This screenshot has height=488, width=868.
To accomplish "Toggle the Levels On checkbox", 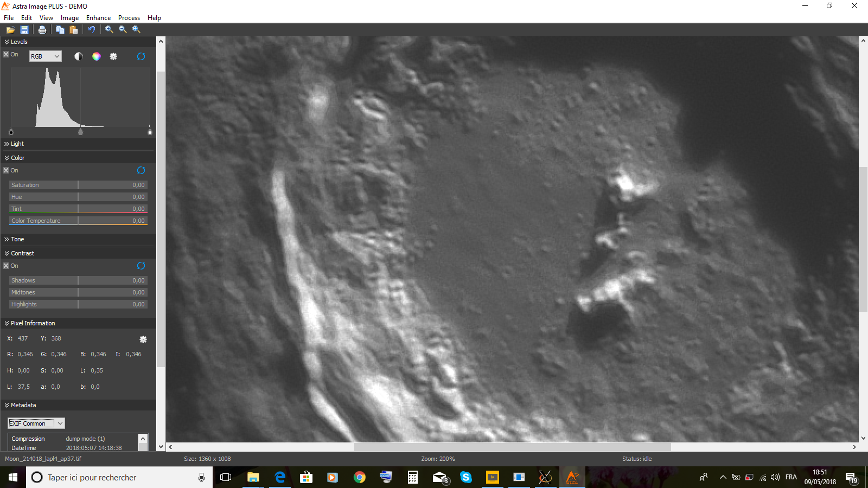I will coord(6,54).
